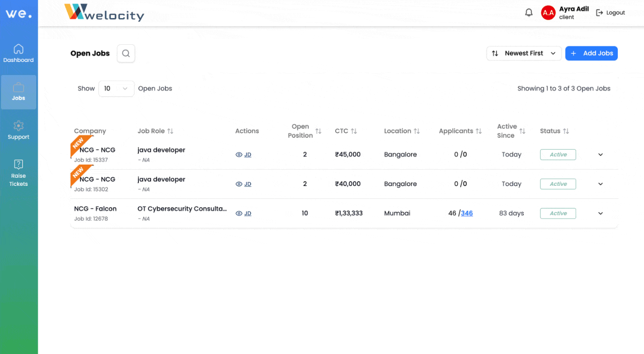
Task: View JD eye icon for OT Cybersecurity job
Action: coord(239,214)
